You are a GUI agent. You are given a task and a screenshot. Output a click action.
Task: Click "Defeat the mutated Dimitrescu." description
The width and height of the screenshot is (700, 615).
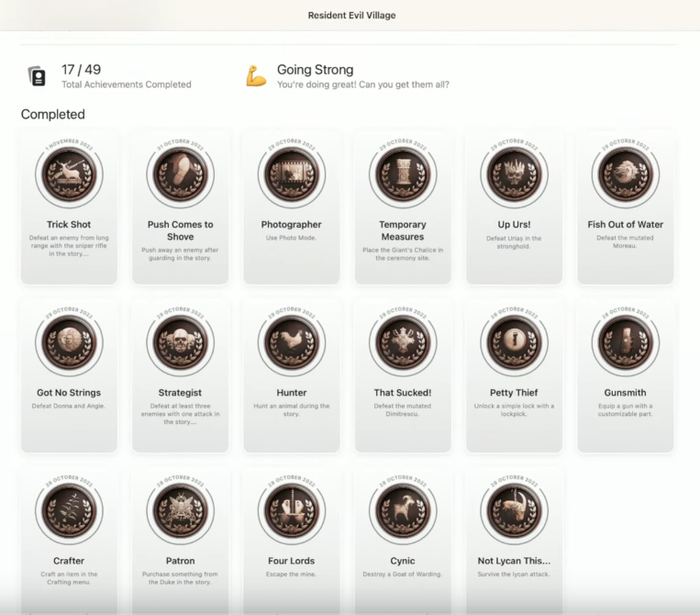403,410
